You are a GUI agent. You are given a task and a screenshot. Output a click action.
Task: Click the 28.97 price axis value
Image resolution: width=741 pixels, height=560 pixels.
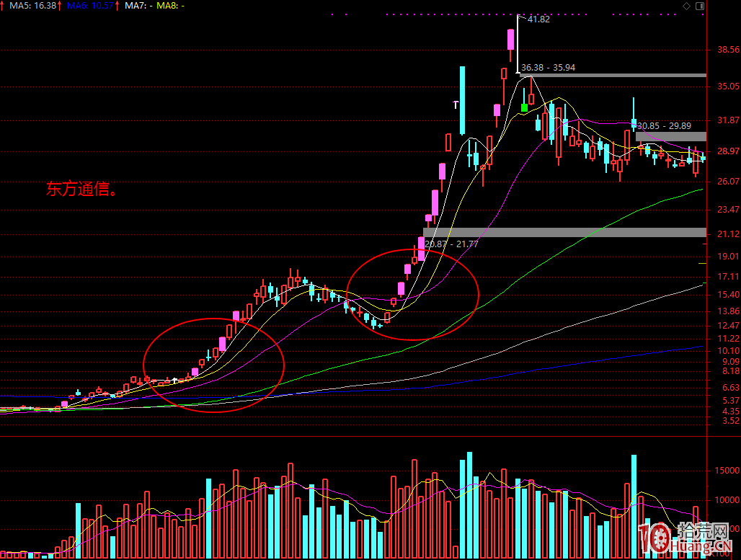(728, 151)
